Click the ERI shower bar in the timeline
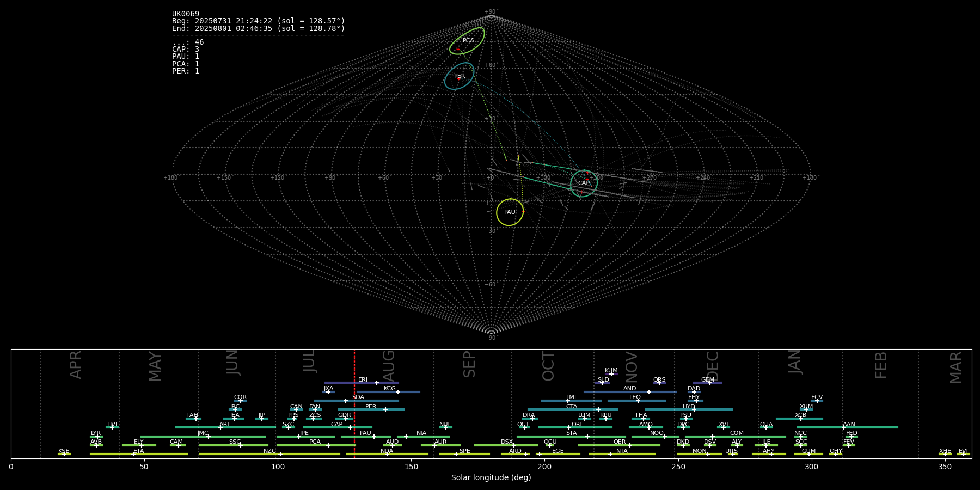 [x=362, y=383]
